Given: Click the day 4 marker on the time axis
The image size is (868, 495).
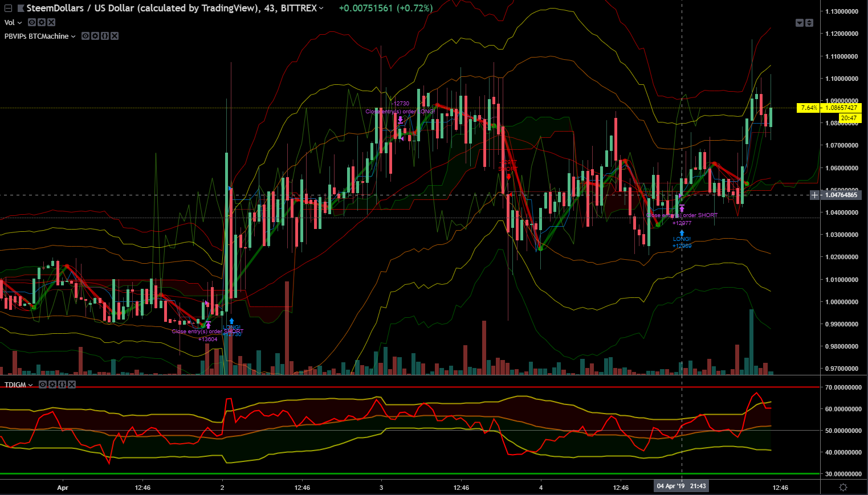Looking at the screenshot, I should point(541,488).
